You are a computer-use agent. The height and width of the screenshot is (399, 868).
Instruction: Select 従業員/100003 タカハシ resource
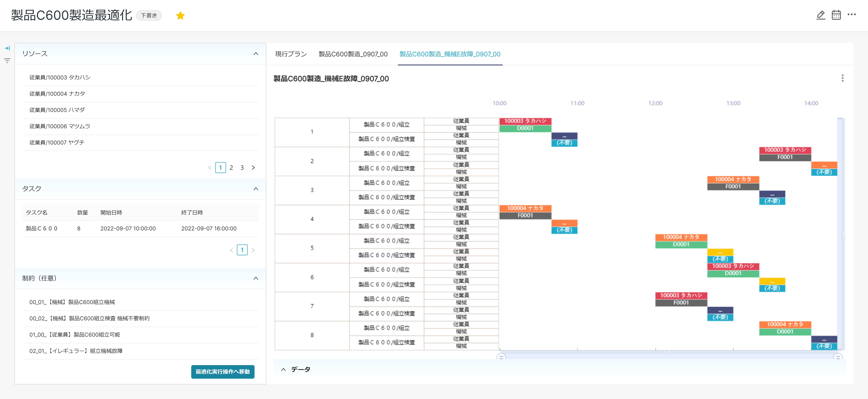pyautogui.click(x=140, y=78)
